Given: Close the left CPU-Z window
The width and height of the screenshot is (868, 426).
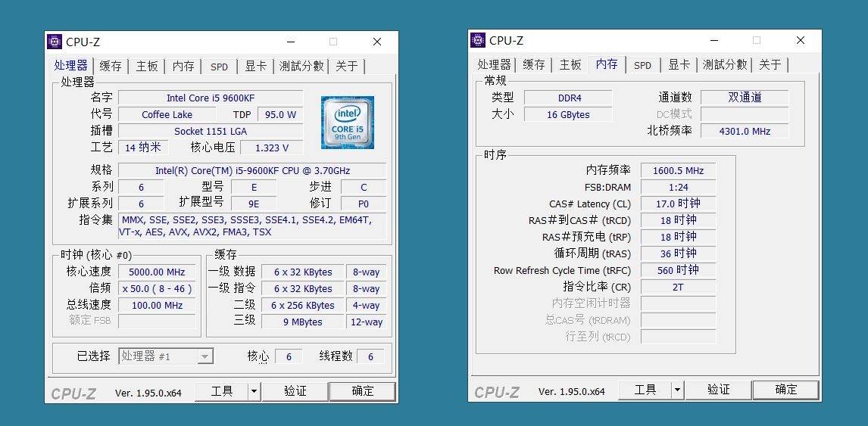Looking at the screenshot, I should [x=377, y=42].
